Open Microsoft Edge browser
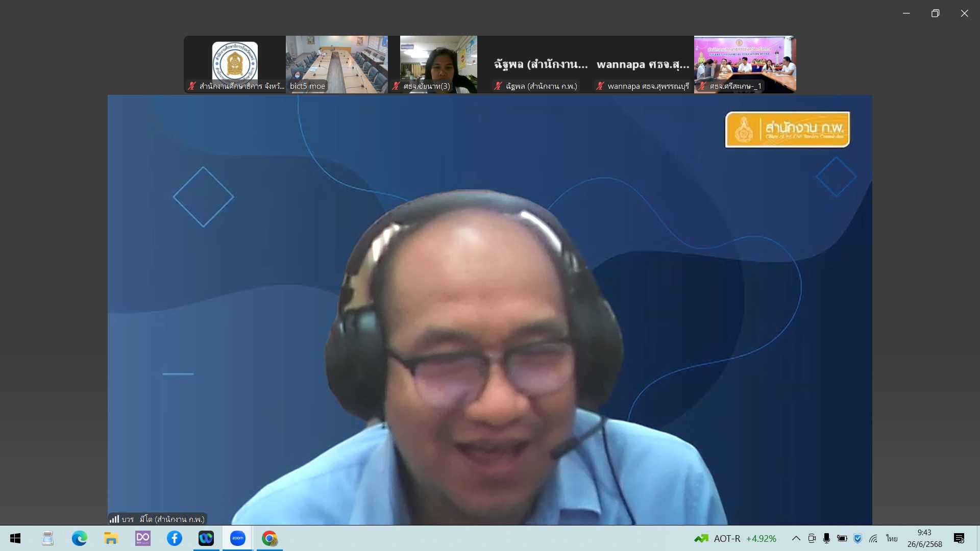This screenshot has height=551, width=980. coord(80,538)
